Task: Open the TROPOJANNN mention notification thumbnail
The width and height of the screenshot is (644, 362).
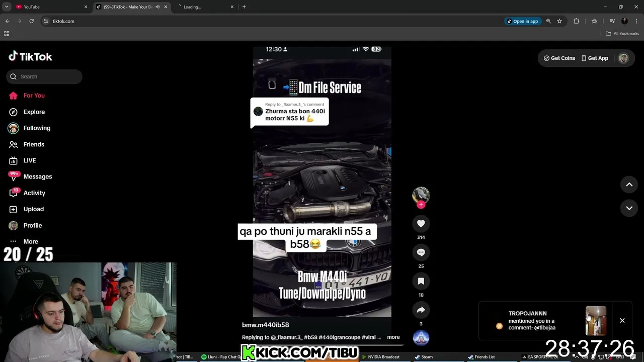Action: [596, 320]
